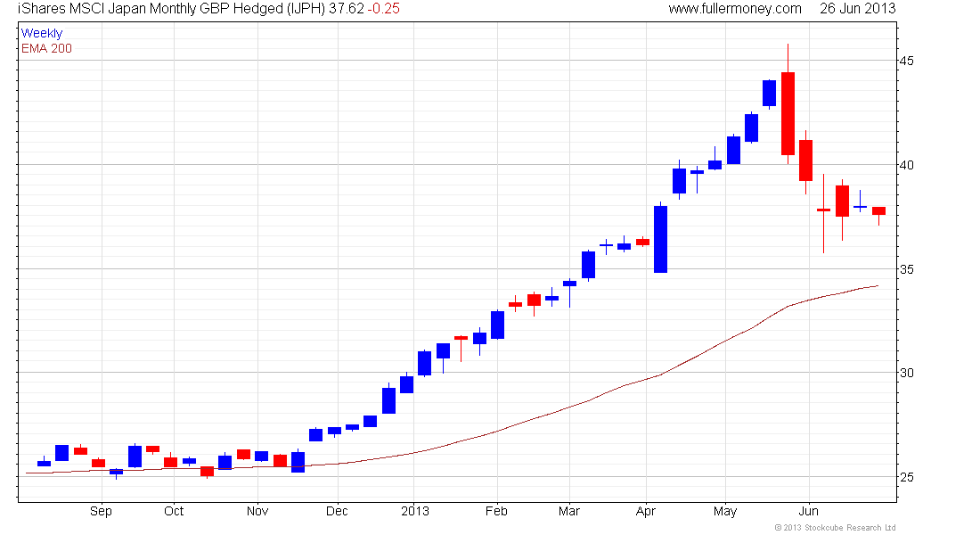Screen dimensions: 980x535
Task: Click the last price value 37.62
Action: click(x=347, y=9)
